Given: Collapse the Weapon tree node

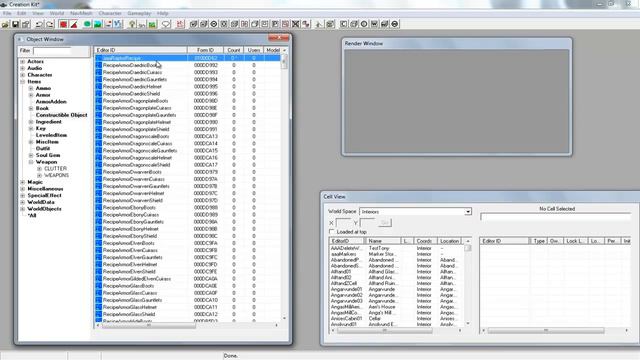Looking at the screenshot, I should click(x=31, y=162).
